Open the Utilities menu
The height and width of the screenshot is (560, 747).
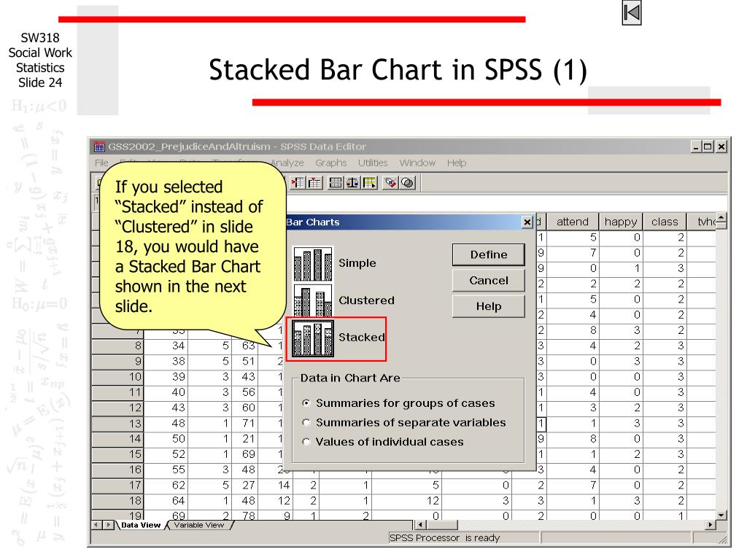pyautogui.click(x=373, y=163)
